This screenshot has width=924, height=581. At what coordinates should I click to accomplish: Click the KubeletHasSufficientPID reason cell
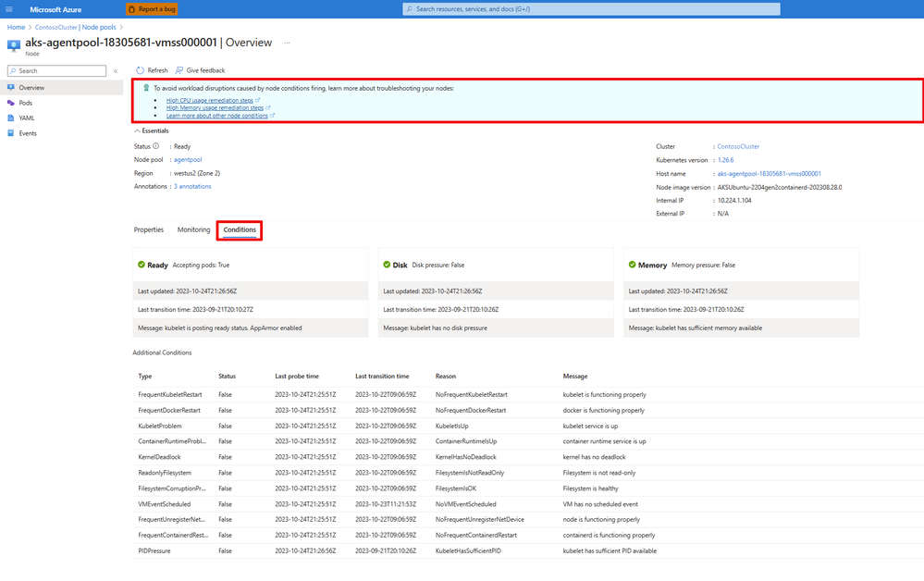coord(468,551)
